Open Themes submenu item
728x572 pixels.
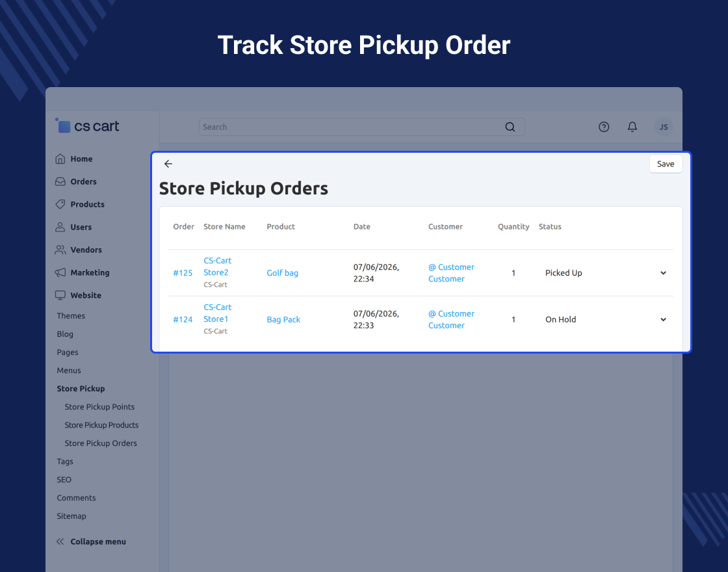point(71,316)
